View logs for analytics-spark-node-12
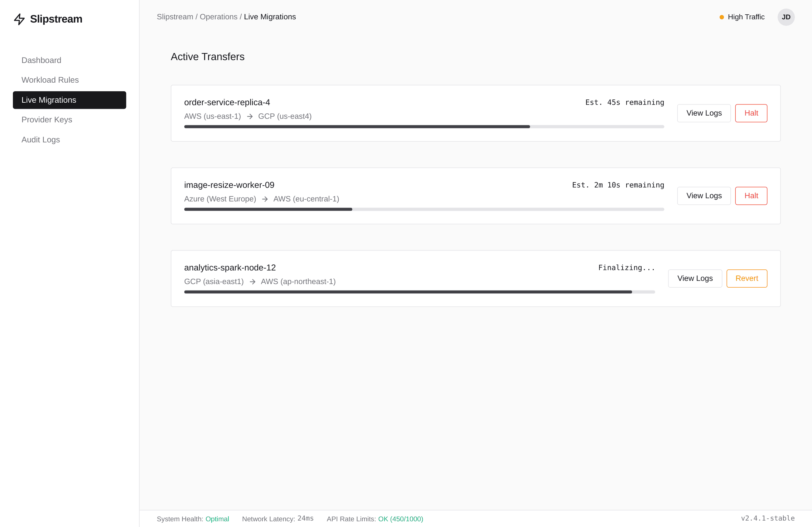The height and width of the screenshot is (527, 812). pos(695,278)
